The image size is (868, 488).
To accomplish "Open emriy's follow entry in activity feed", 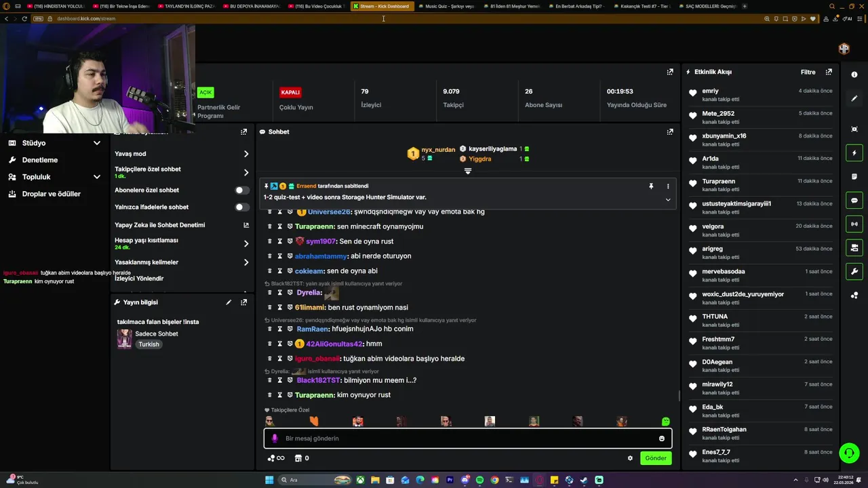I will [x=759, y=95].
